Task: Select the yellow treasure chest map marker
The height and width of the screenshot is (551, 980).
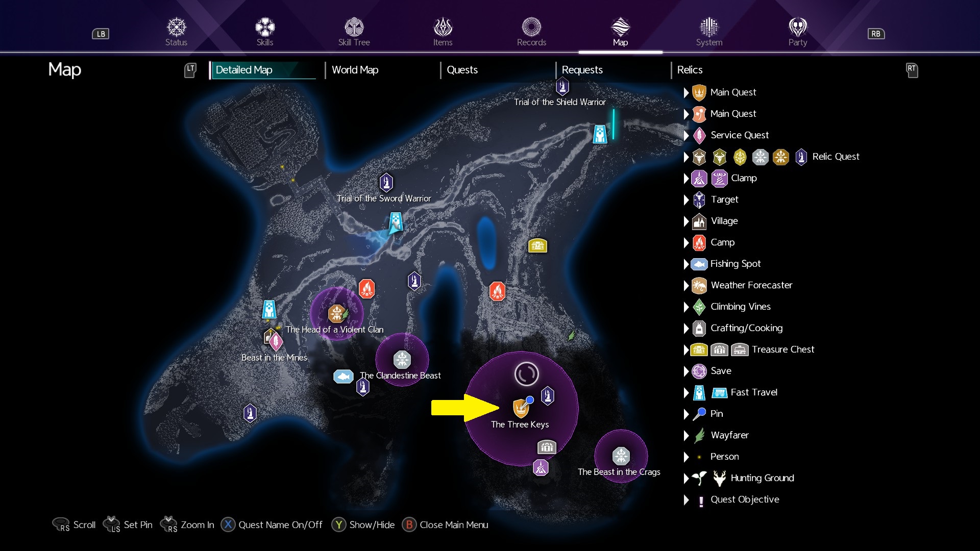Action: click(537, 246)
